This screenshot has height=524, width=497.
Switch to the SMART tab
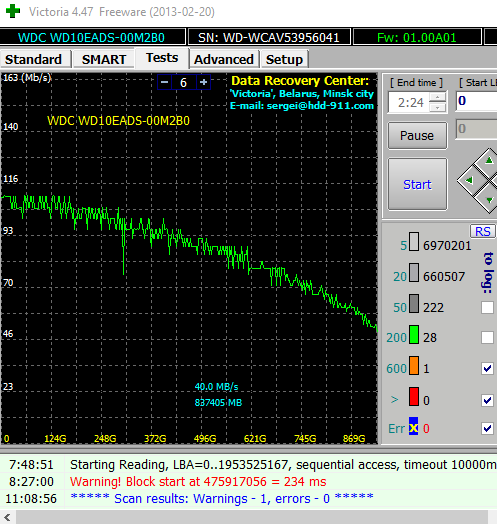(x=104, y=59)
